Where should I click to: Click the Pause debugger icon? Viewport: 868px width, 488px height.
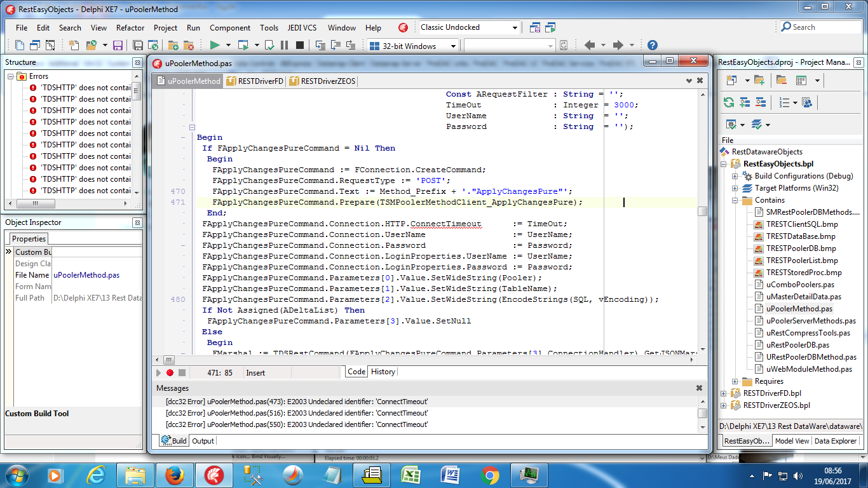(x=284, y=45)
